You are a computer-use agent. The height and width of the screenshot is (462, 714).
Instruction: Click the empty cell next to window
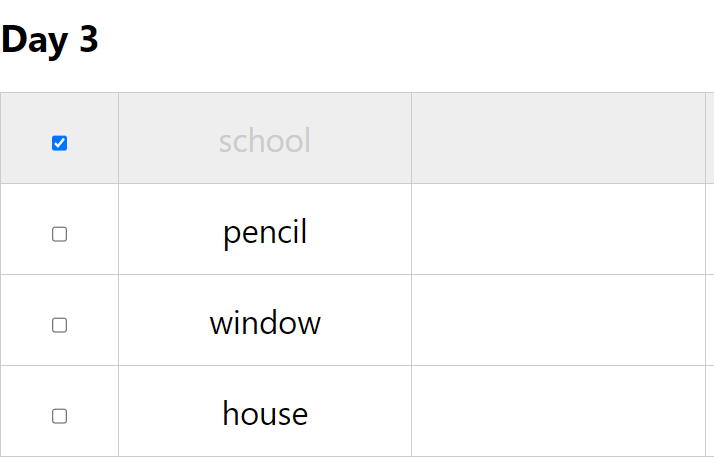[x=558, y=320]
